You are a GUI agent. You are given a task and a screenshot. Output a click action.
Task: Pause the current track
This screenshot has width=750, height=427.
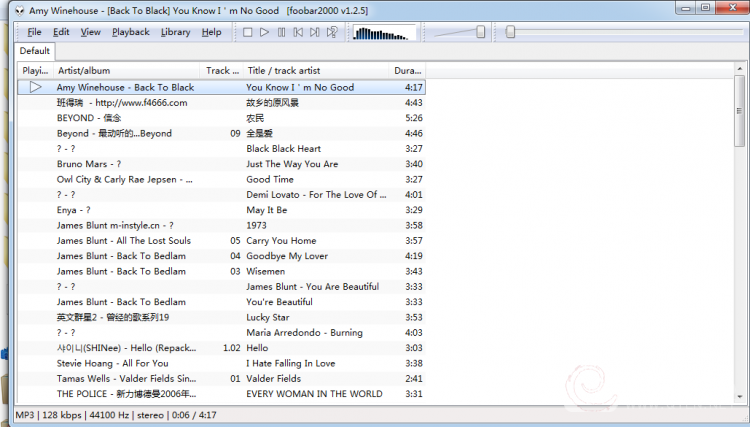281,32
